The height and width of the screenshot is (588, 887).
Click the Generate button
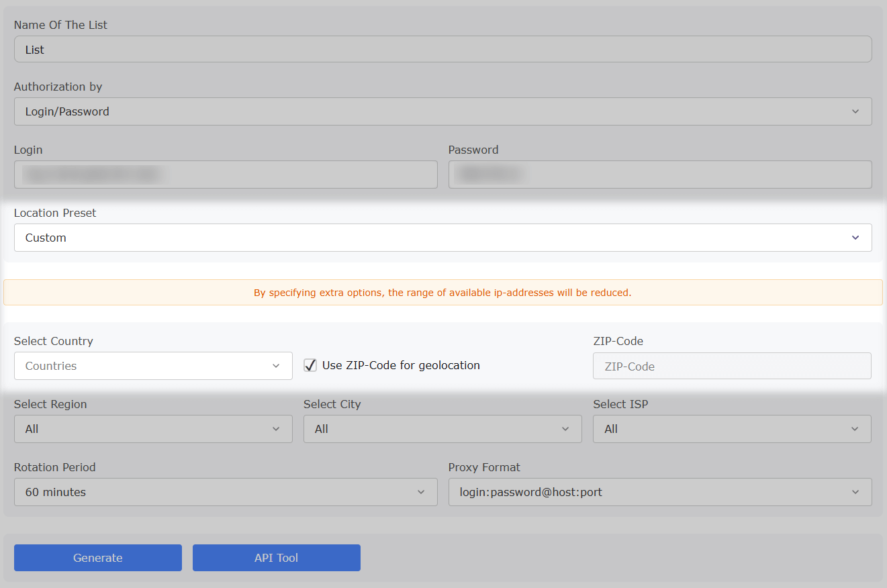tap(97, 558)
